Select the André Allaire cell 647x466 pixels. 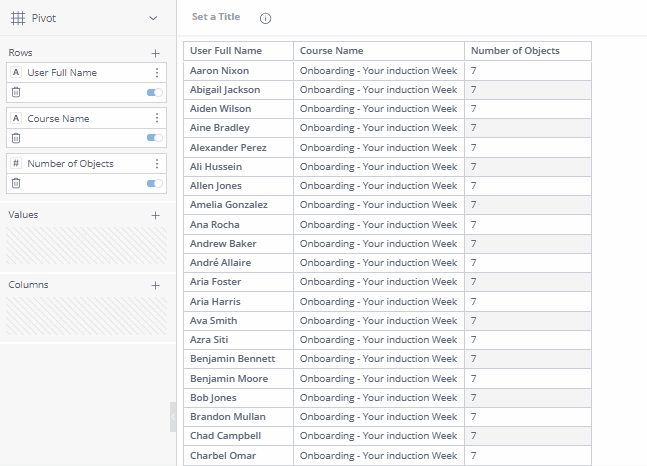238,263
